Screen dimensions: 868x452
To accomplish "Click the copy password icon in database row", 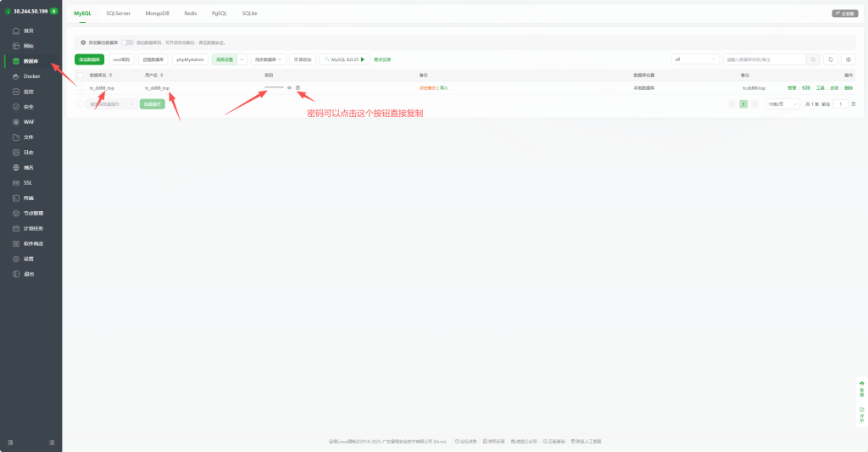I will click(x=298, y=87).
